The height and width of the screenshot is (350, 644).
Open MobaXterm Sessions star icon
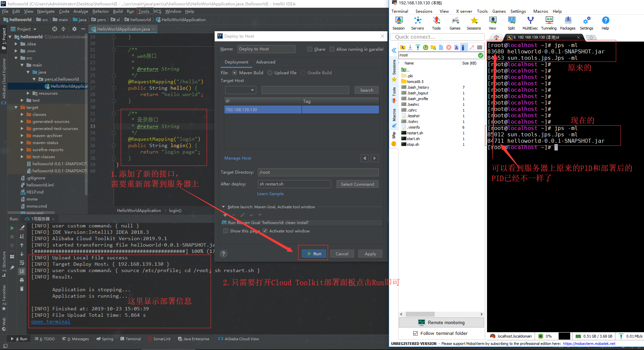coord(474,24)
